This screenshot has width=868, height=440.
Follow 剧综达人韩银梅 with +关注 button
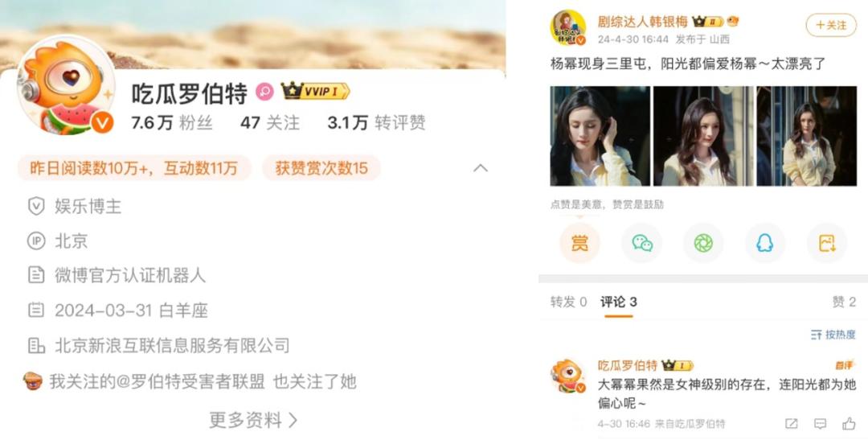click(x=831, y=25)
